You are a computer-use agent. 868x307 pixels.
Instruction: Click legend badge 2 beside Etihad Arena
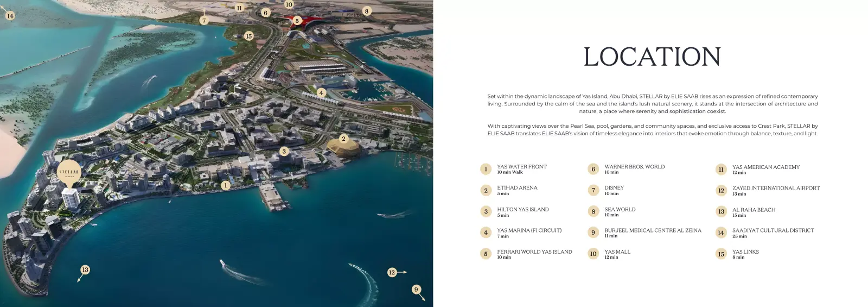coord(486,190)
